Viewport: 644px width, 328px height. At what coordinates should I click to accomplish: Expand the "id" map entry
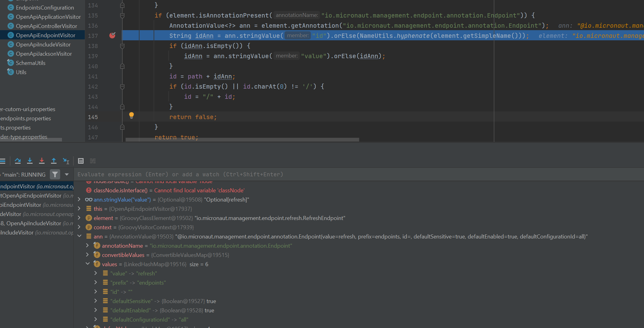click(x=96, y=292)
